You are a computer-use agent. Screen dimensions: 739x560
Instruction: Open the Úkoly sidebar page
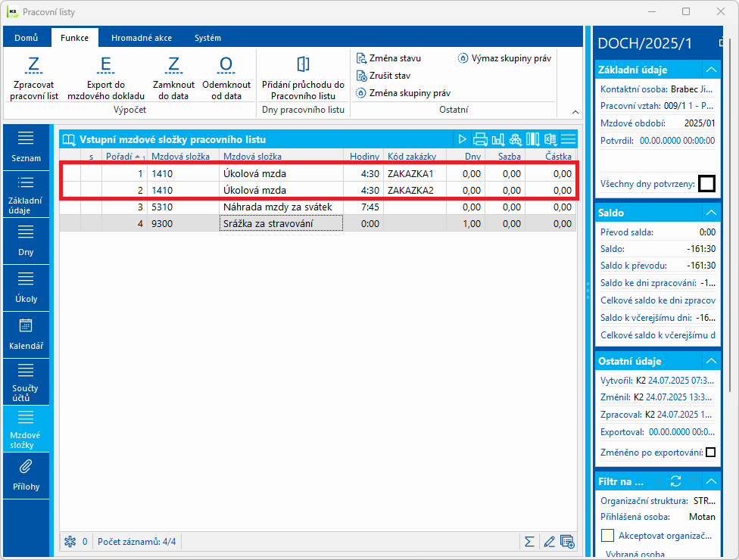pyautogui.click(x=26, y=288)
